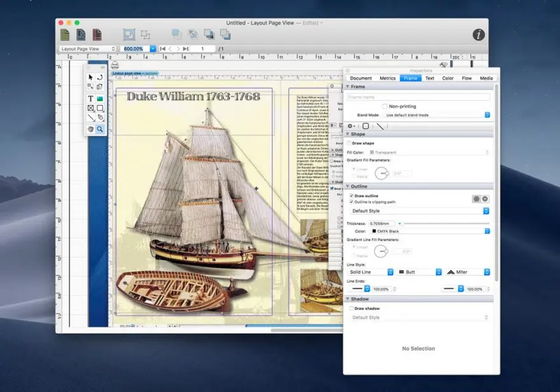This screenshot has height=392, width=560.
Task: Jump to last page arrow
Action: tap(186, 48)
